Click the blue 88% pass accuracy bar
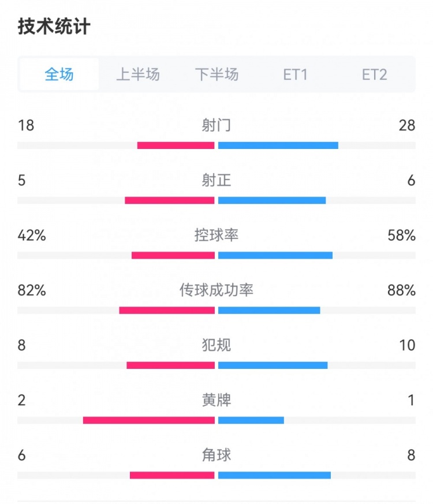 click(x=269, y=310)
